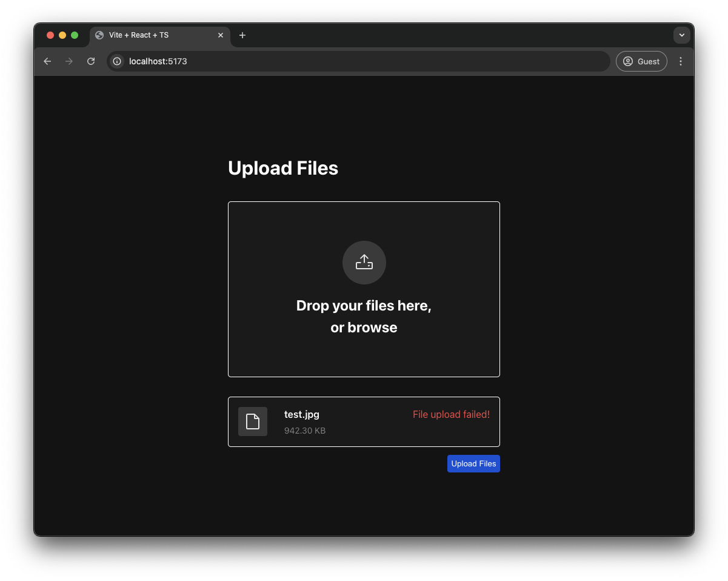Reload the page with the refresh icon
Screen dimensions: 728x581
[91, 61]
